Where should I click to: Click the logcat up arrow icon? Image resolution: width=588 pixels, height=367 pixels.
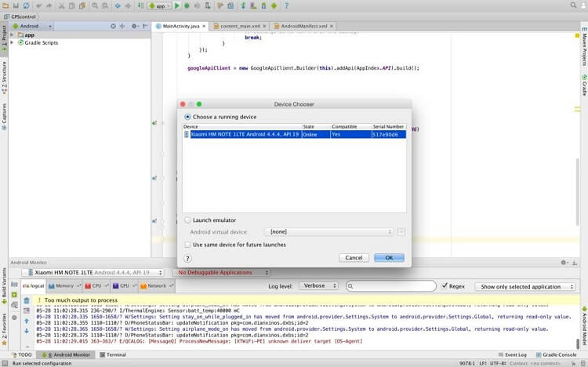tap(27, 322)
